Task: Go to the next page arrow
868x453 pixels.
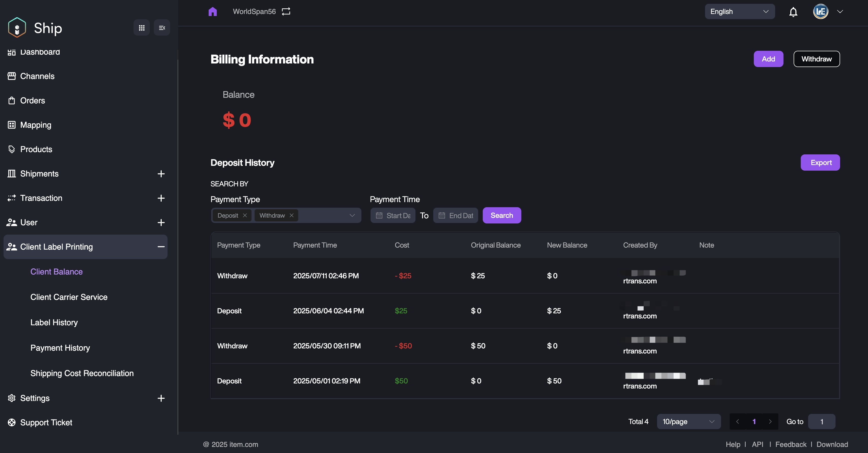Action: (770, 422)
